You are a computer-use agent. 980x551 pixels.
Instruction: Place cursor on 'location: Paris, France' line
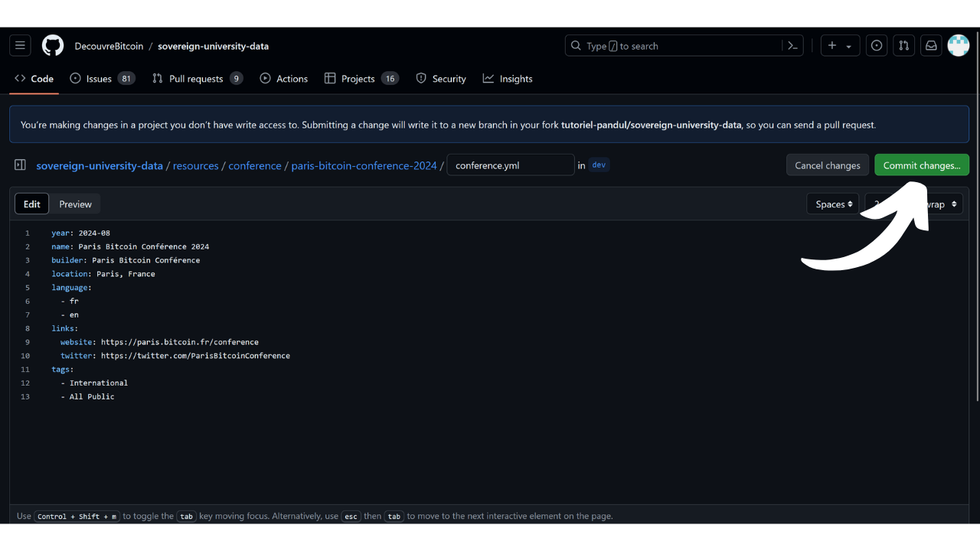point(103,274)
